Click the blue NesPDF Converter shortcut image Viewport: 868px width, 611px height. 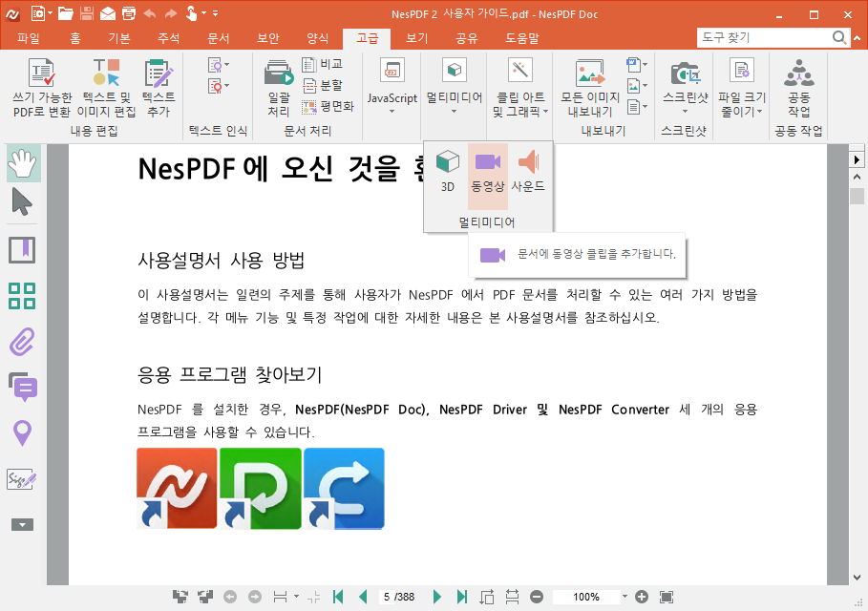point(344,488)
